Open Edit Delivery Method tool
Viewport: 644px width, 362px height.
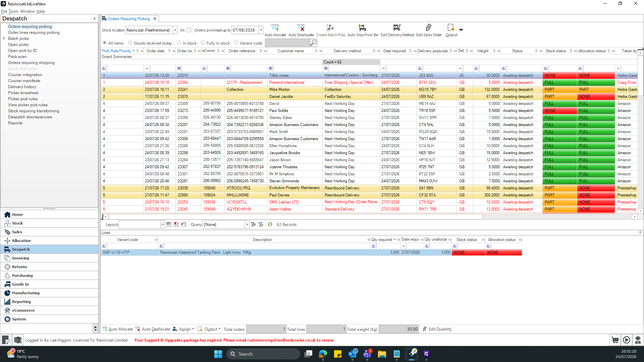click(397, 28)
